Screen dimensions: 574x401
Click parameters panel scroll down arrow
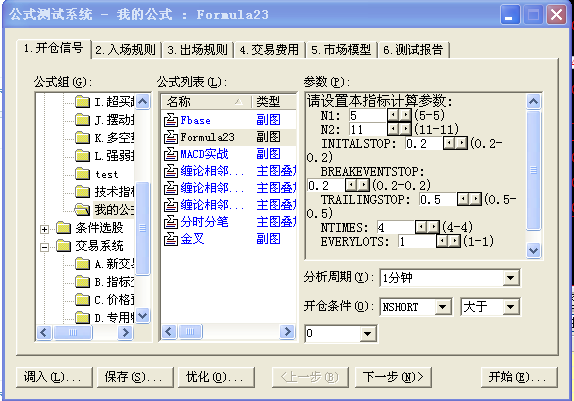pyautogui.click(x=533, y=250)
